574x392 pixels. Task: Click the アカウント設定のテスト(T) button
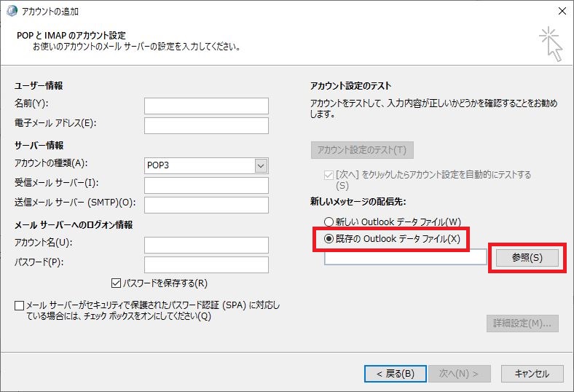click(362, 150)
